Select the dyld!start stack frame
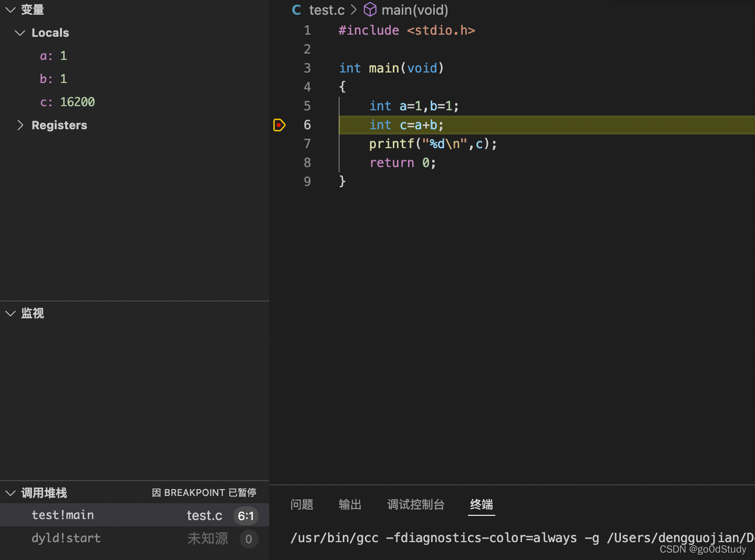The height and width of the screenshot is (560, 755). point(66,538)
